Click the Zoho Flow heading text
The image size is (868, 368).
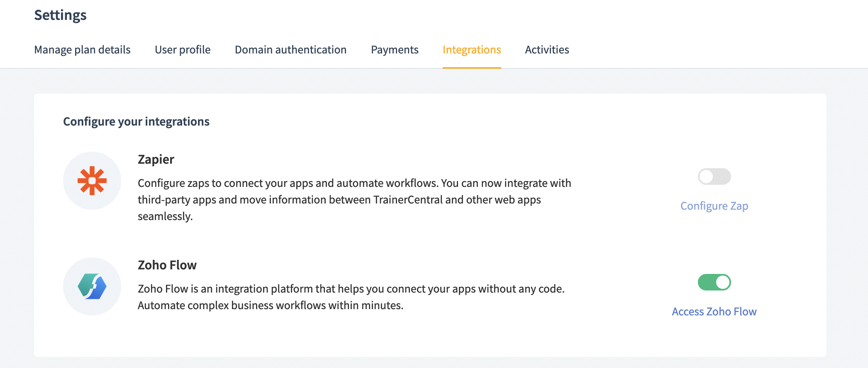167,265
